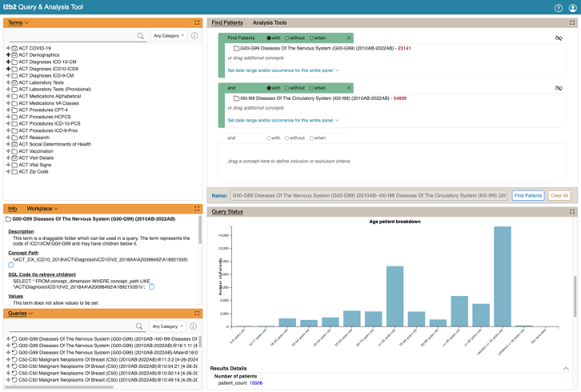
Task: Maximize the Terms panel
Action: (197, 23)
